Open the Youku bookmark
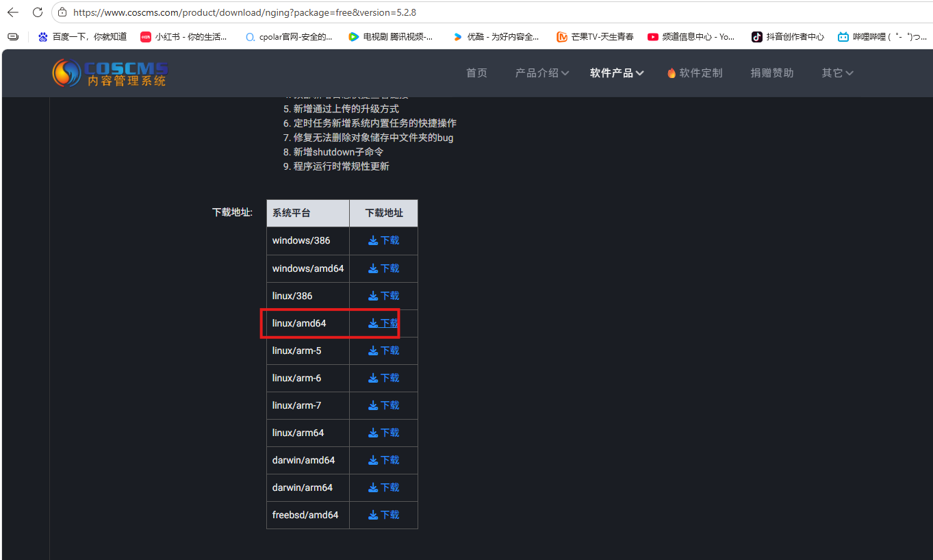 click(x=496, y=37)
